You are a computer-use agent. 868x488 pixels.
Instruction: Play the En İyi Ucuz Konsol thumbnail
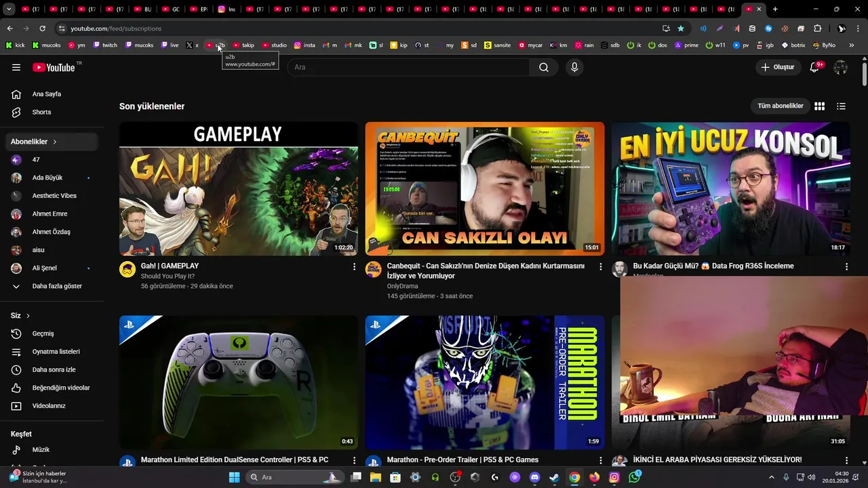(730, 189)
